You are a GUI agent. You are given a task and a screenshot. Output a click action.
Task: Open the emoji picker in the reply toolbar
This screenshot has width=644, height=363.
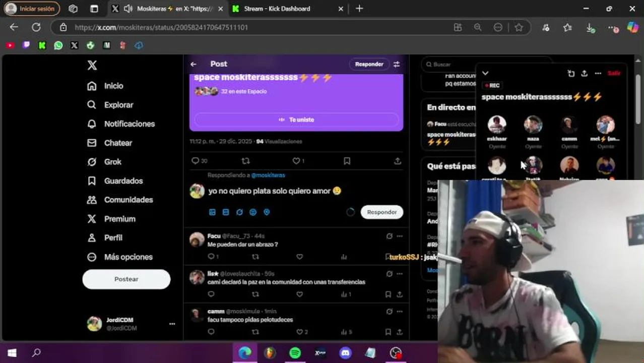pyautogui.click(x=253, y=212)
